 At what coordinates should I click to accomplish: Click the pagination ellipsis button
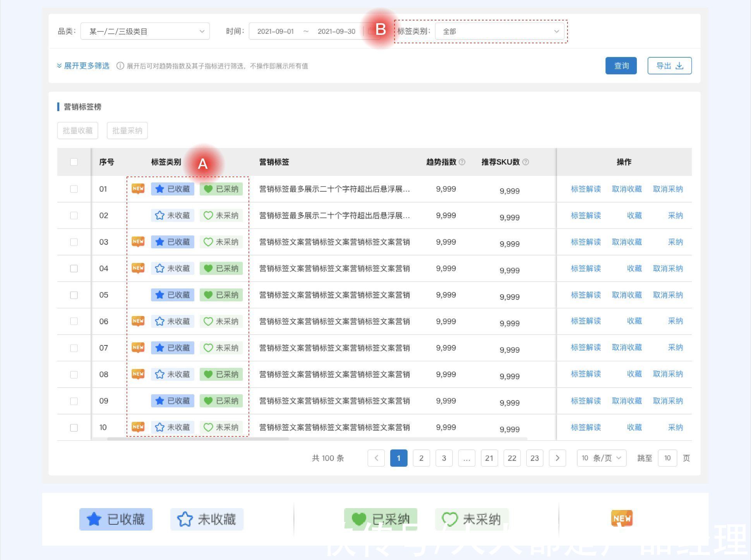pyautogui.click(x=467, y=458)
